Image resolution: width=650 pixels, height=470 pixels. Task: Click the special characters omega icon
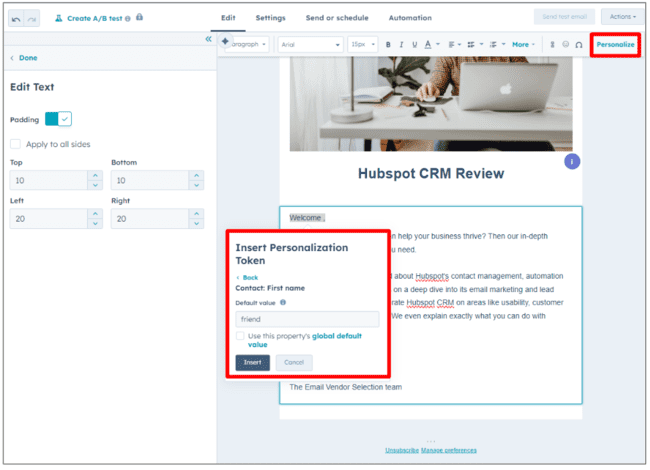pyautogui.click(x=579, y=44)
